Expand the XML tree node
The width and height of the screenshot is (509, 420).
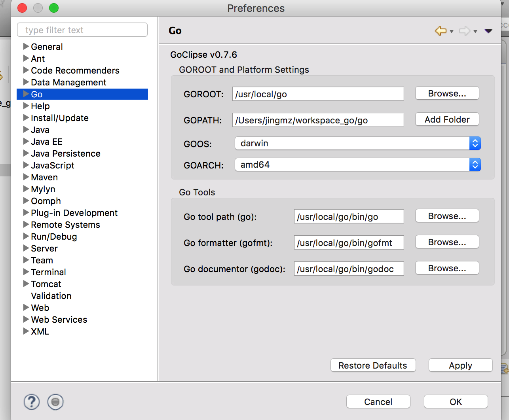pos(26,331)
